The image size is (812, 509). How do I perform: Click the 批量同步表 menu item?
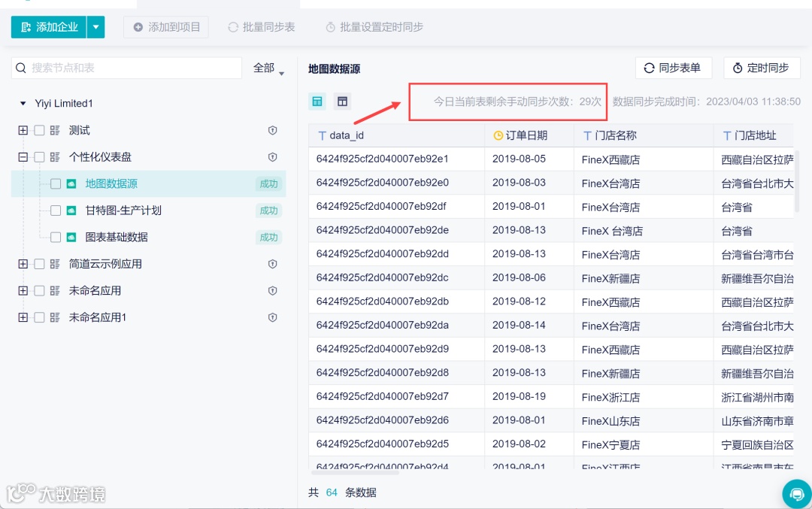tap(261, 26)
